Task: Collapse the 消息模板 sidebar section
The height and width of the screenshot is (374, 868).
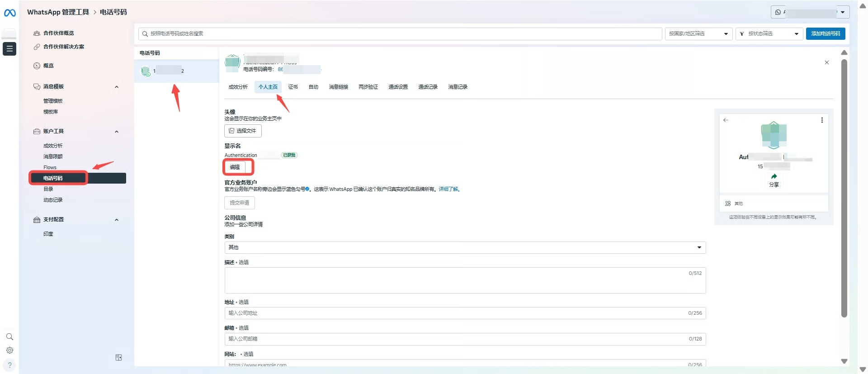Action: (x=117, y=87)
